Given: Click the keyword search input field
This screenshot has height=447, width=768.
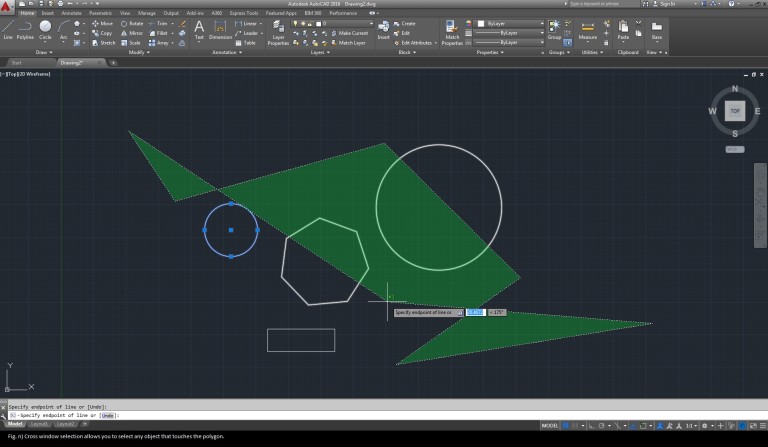Looking at the screenshot, I should (x=600, y=4).
